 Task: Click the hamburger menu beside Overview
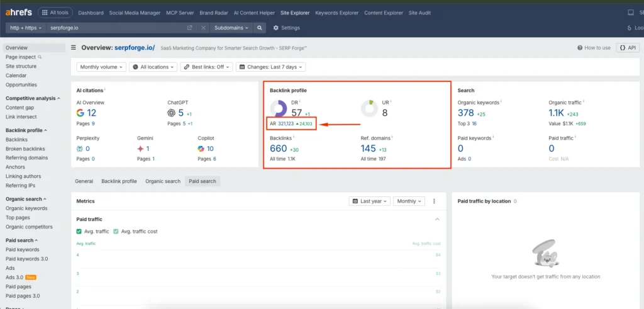click(74, 47)
